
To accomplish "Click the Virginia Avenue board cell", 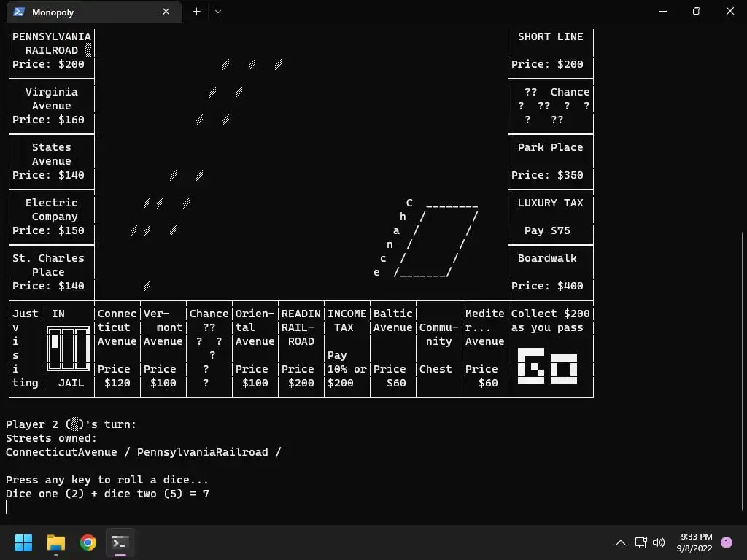I will point(52,106).
